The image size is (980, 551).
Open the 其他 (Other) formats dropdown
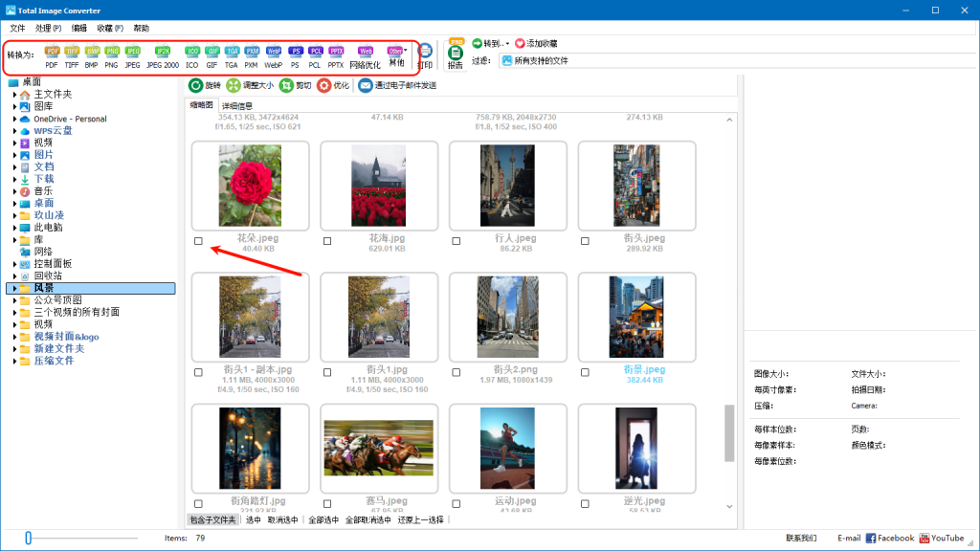point(396,52)
